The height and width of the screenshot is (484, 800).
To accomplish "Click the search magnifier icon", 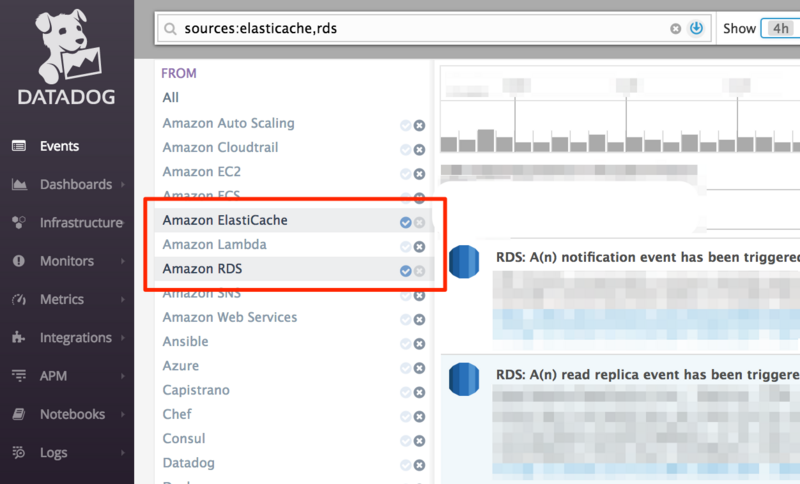I will coord(170,29).
